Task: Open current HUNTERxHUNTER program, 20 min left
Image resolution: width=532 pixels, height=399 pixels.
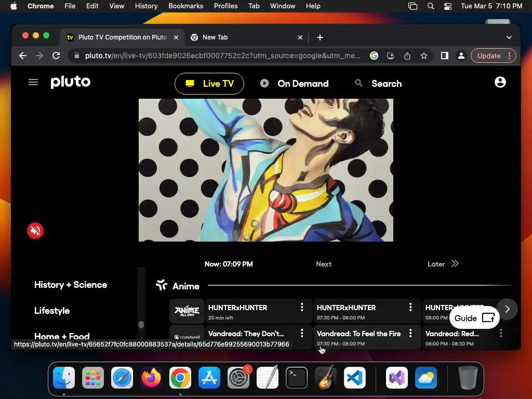Action: tap(259, 311)
